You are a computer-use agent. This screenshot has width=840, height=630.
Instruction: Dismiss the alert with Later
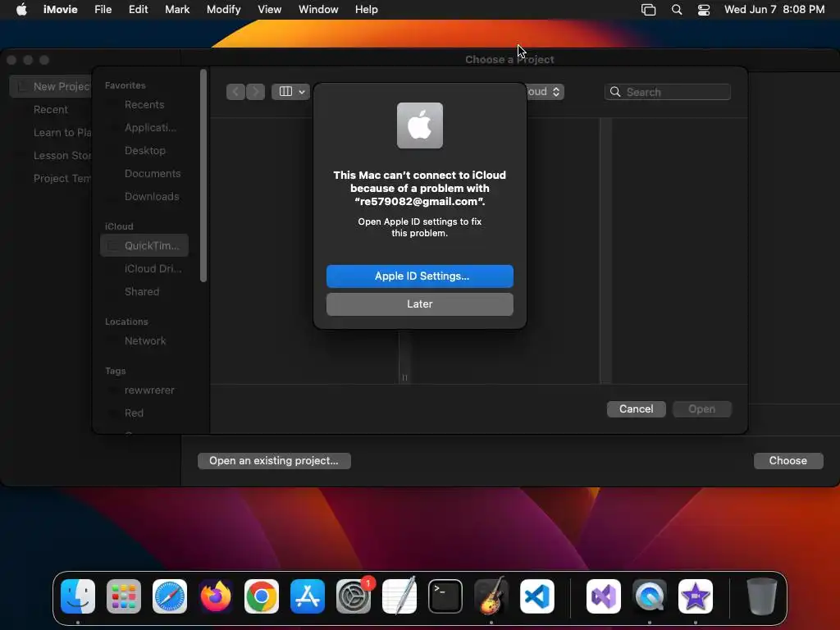(420, 304)
